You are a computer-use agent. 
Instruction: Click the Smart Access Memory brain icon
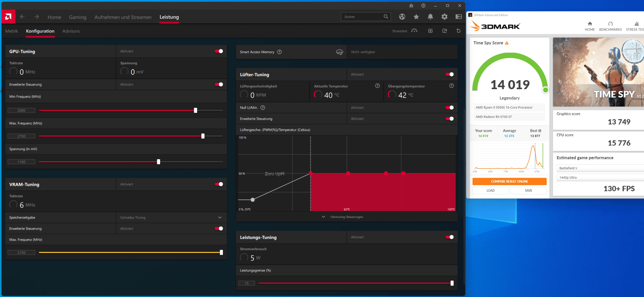click(x=339, y=52)
